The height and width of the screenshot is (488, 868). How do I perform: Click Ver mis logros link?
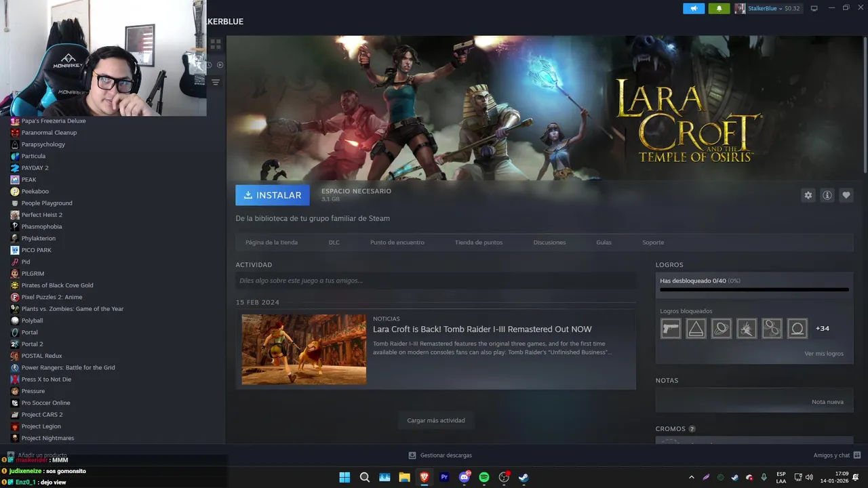click(824, 354)
